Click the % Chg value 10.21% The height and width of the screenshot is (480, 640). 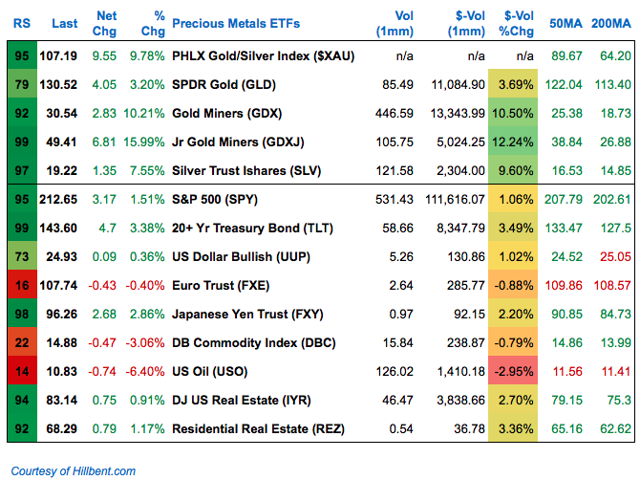[x=144, y=113]
